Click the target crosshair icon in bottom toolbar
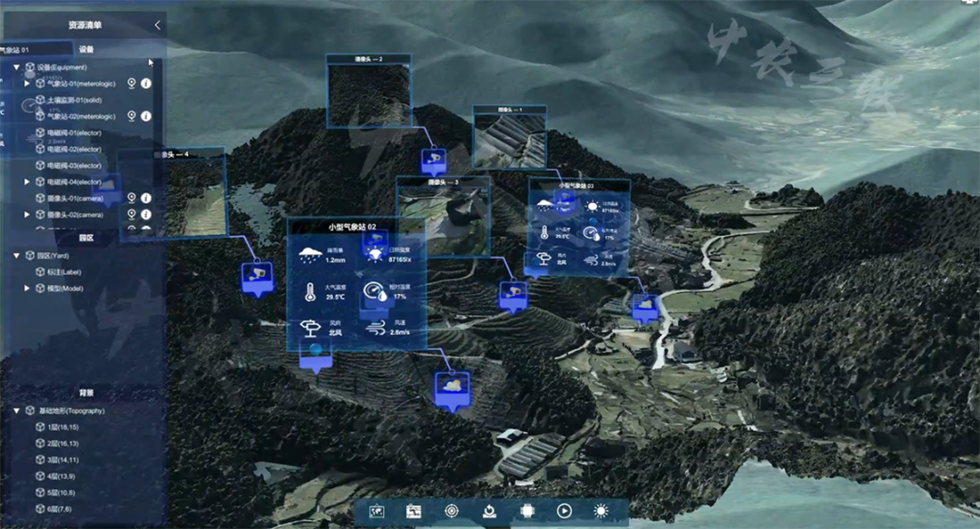 point(452,512)
